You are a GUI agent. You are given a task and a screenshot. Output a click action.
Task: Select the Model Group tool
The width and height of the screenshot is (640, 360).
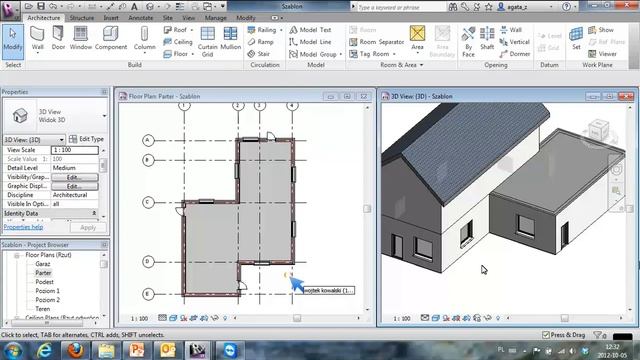(313, 54)
